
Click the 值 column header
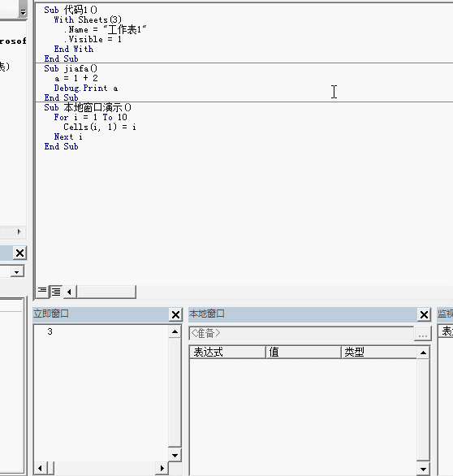(304, 353)
